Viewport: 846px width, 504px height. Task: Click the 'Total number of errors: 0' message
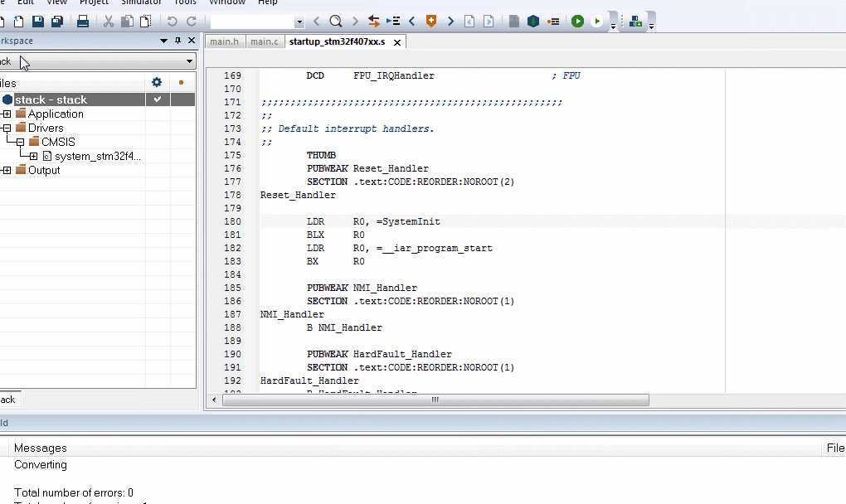point(73,492)
